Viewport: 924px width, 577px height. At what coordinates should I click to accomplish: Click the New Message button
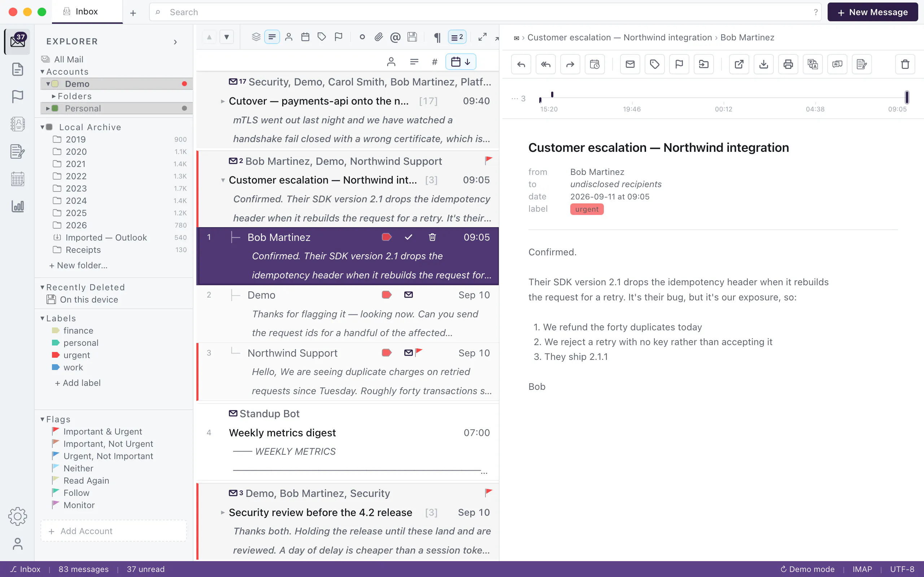[x=872, y=12]
